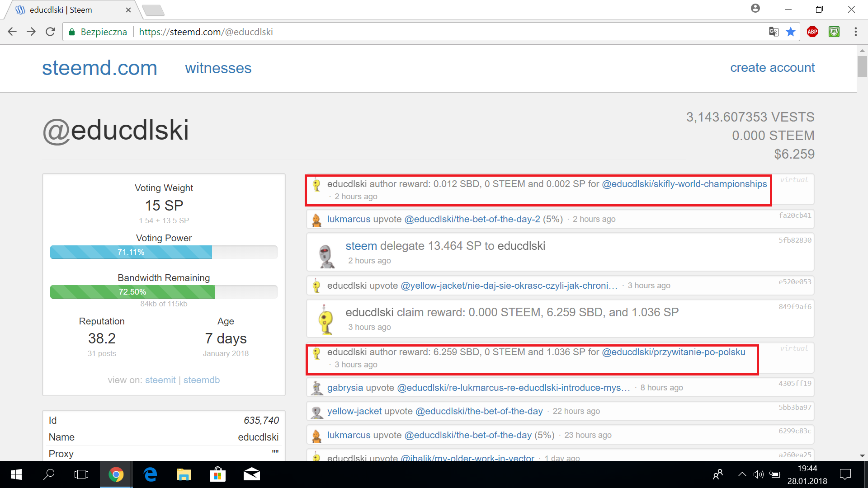Viewport: 868px width, 488px height.
Task: Open a new browser tab
Action: point(153,10)
